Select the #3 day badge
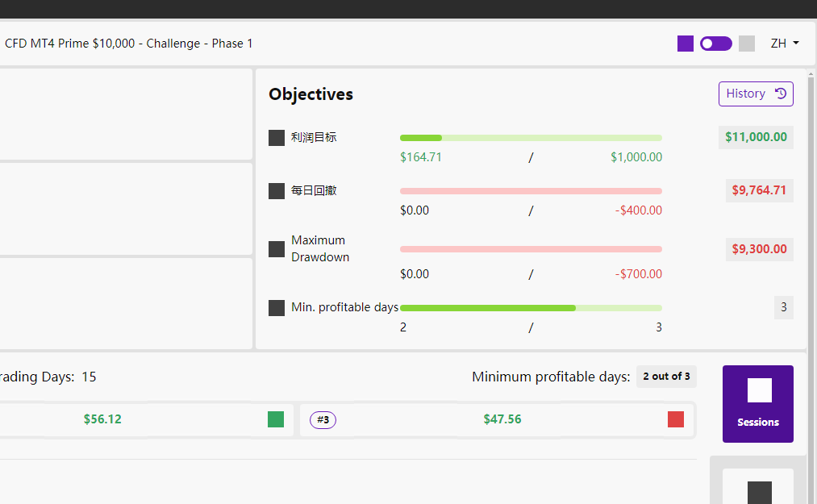 tap(323, 419)
